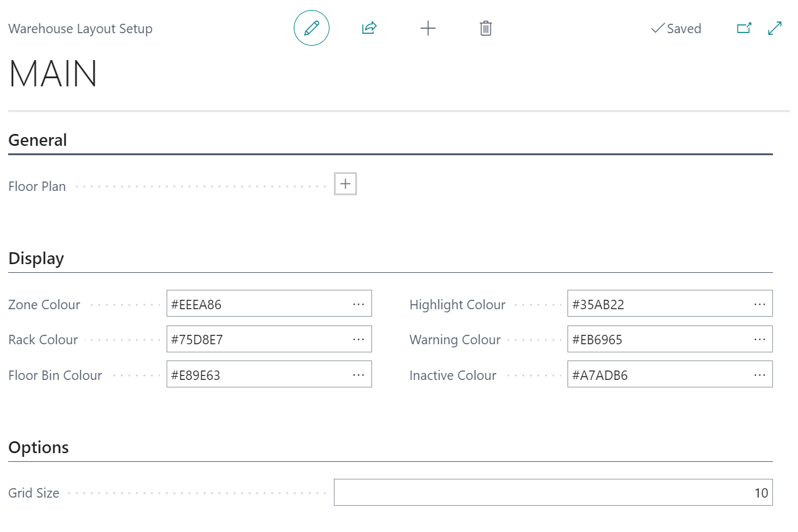Click the pencil edit icon
The image size is (798, 532).
[311, 28]
